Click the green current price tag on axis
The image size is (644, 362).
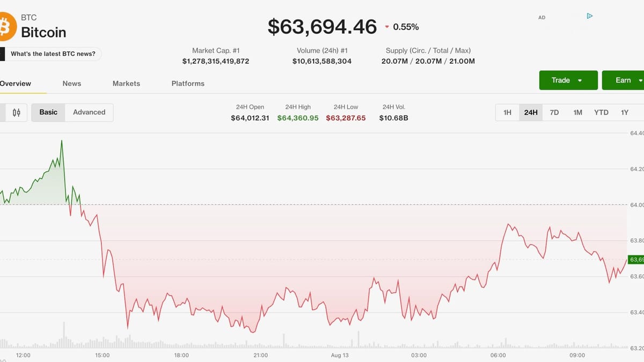[x=636, y=260]
